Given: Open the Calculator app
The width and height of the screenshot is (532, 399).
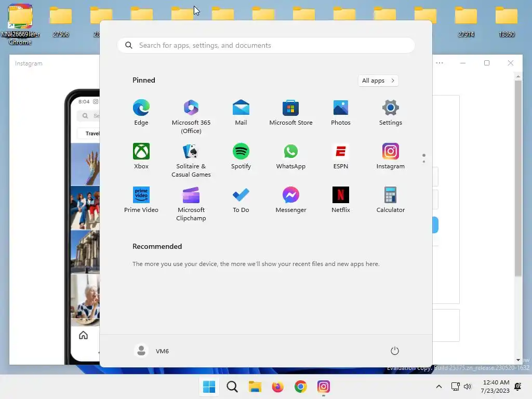Looking at the screenshot, I should 391,200.
